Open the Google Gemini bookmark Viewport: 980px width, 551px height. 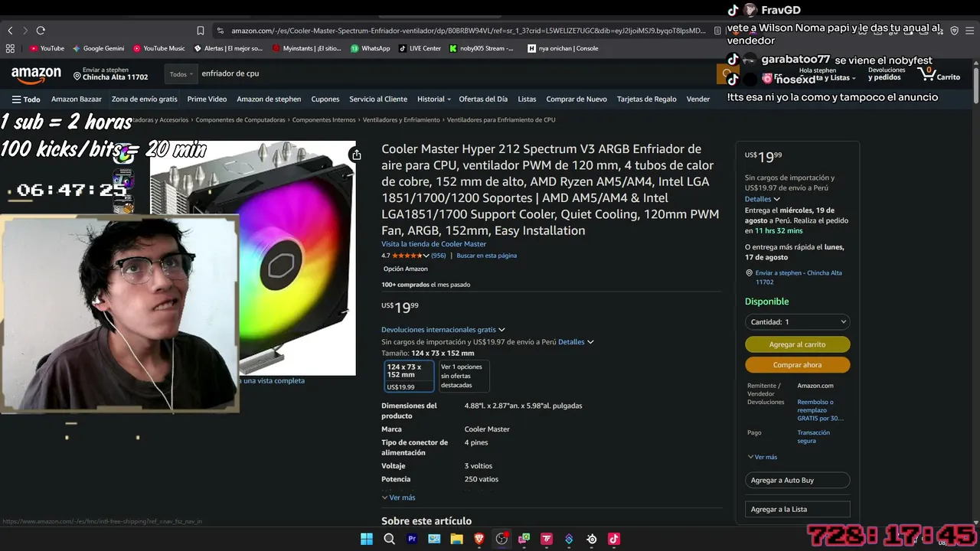(x=98, y=48)
